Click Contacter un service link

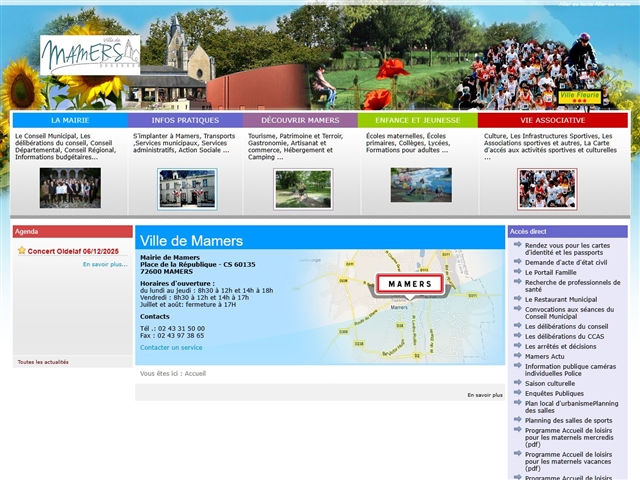point(171,348)
